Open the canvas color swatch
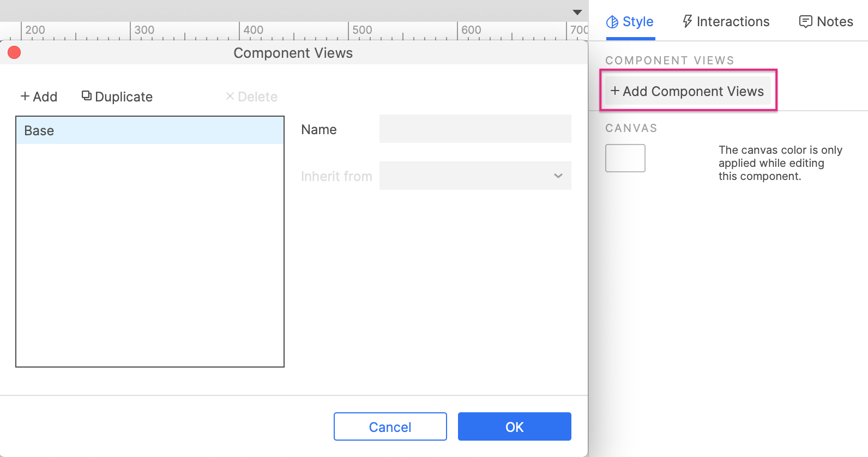Image resolution: width=868 pixels, height=457 pixels. [625, 158]
